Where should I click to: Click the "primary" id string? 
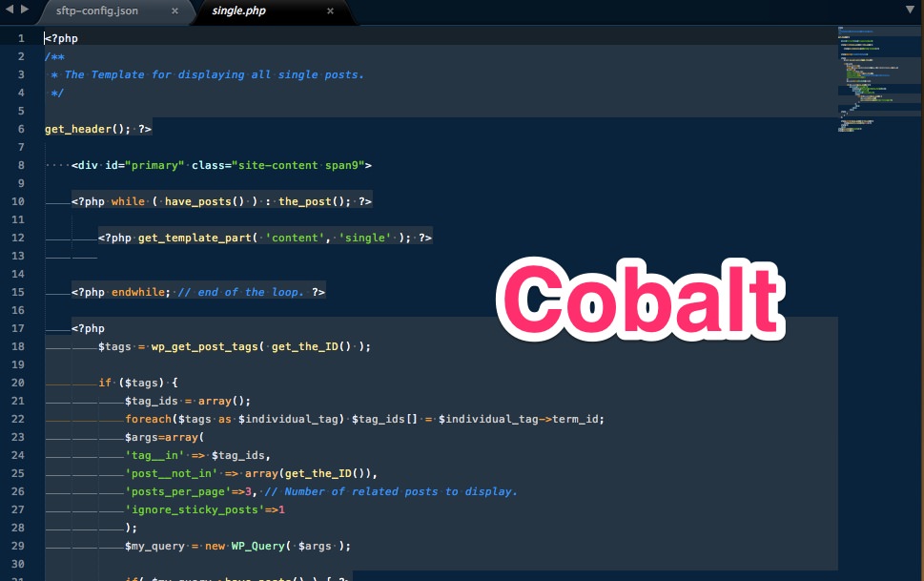tap(154, 165)
